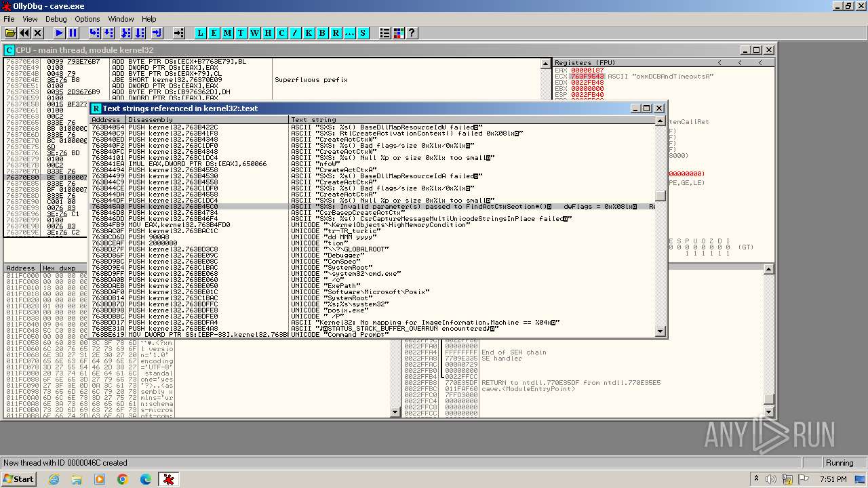Select row with UNICODE "ComSpec"

373,262
